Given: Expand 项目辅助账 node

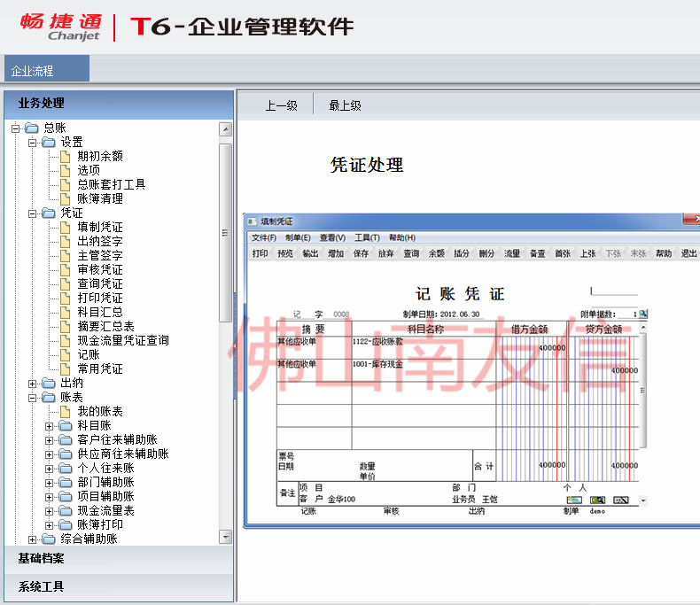Looking at the screenshot, I should [49, 497].
